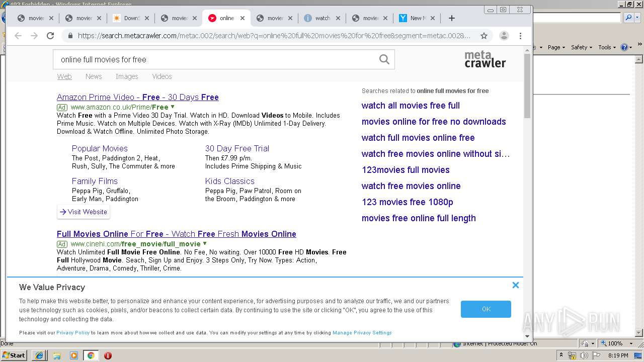This screenshot has height=362, width=644.
Task: Click the IE help icon
Action: tap(624, 47)
